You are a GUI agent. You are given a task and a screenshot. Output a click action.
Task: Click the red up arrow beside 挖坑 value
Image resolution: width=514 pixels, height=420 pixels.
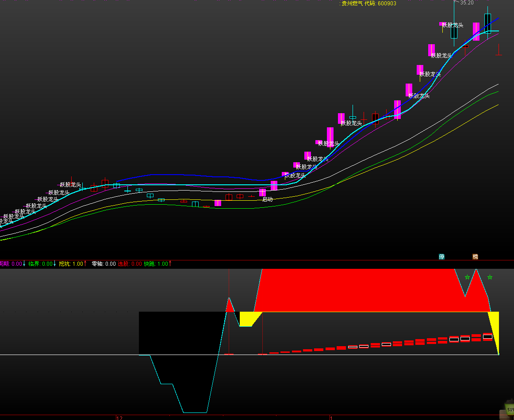[86, 264]
